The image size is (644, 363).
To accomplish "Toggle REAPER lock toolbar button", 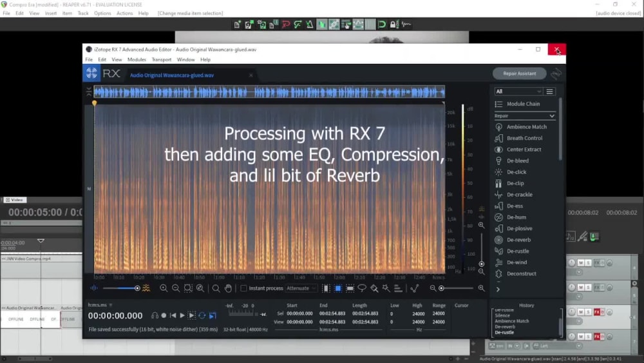I will point(393,25).
